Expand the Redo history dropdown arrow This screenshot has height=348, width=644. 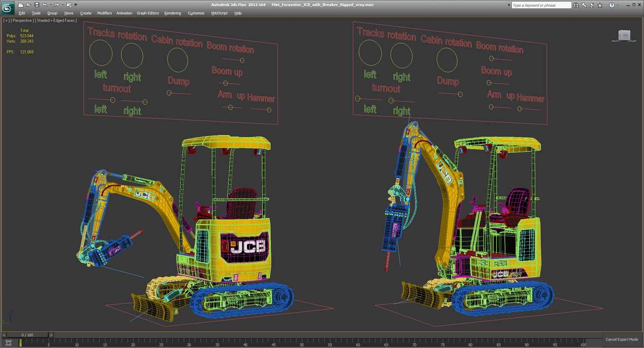[62, 5]
